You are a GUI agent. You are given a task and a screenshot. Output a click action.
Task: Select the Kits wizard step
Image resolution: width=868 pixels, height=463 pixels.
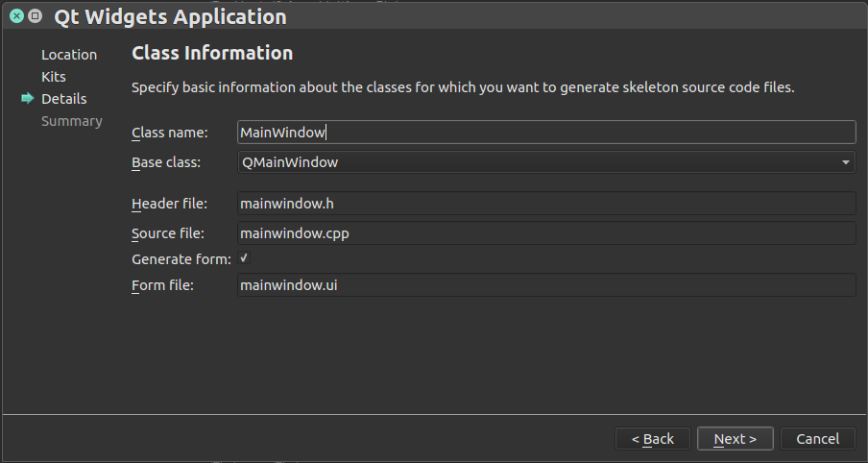54,77
